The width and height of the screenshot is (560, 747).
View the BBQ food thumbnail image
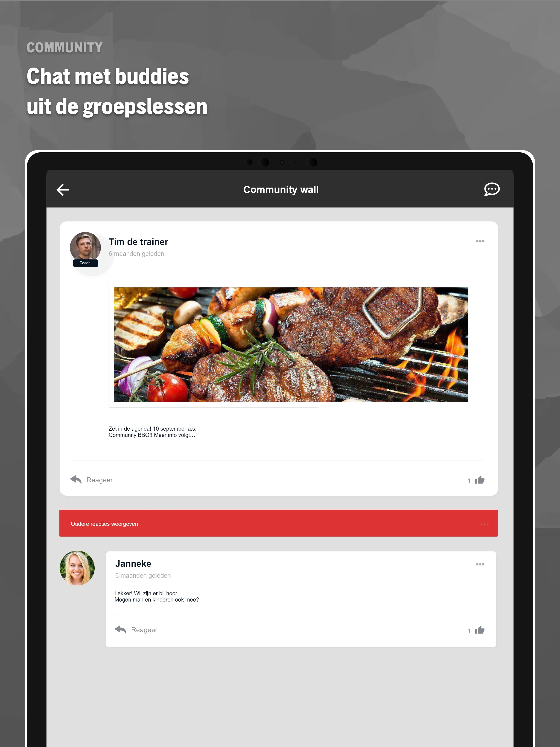[291, 344]
